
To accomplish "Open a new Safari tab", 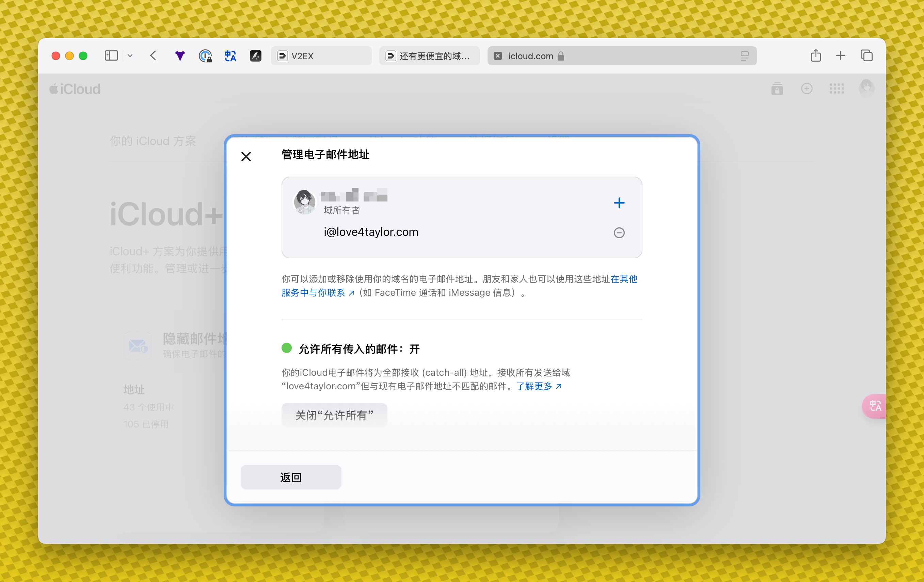I will click(840, 56).
